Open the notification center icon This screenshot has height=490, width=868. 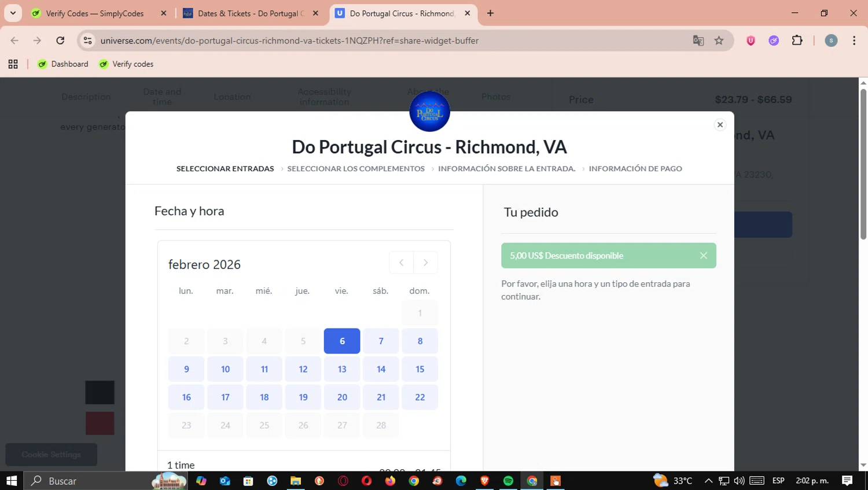(847, 481)
